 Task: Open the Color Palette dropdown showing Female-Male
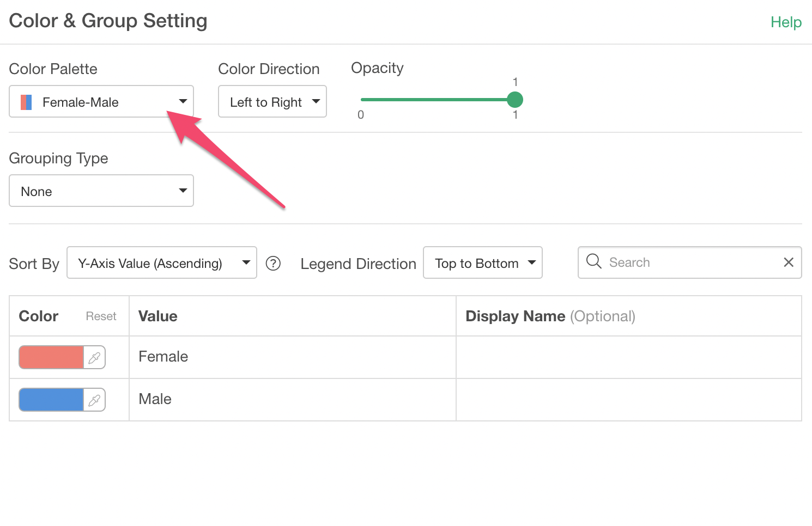[x=101, y=101]
